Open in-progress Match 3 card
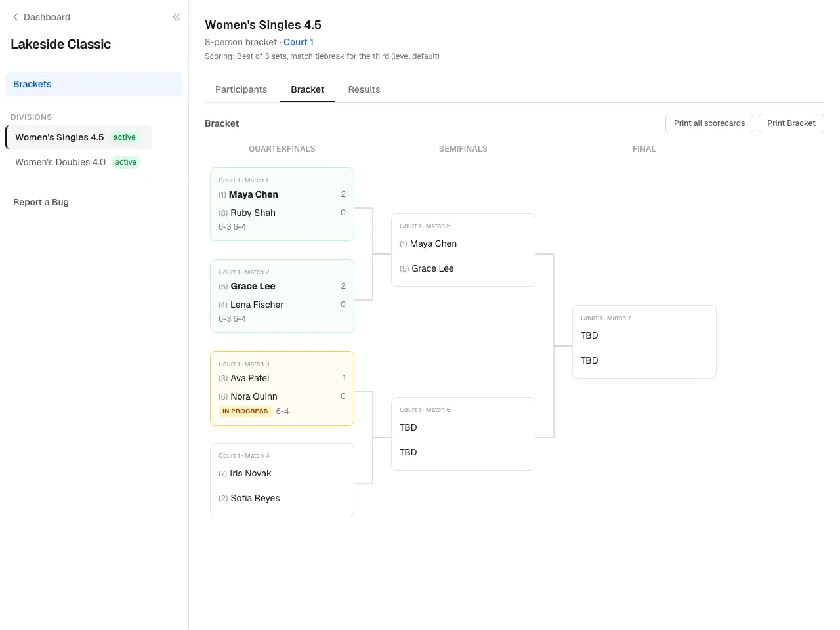 point(282,388)
